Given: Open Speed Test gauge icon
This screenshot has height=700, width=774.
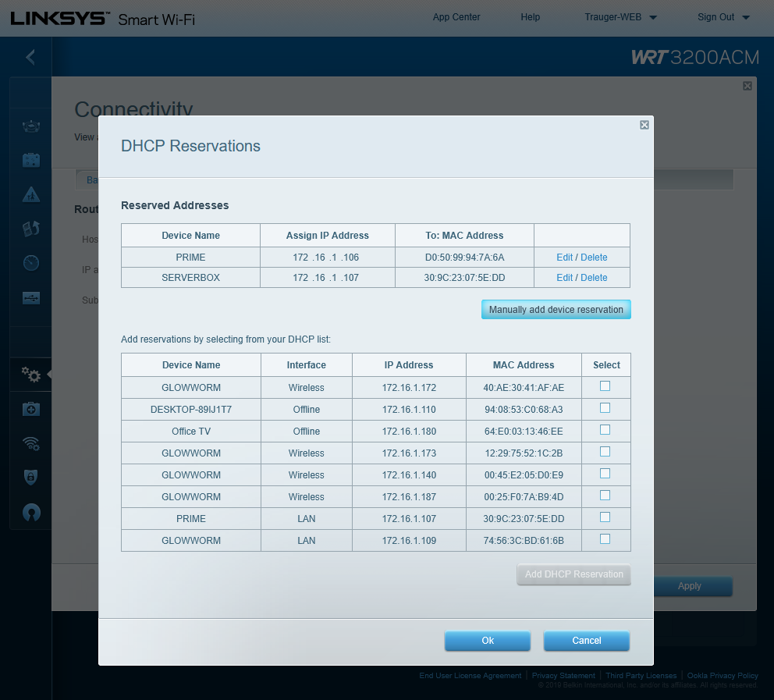Looking at the screenshot, I should [31, 263].
